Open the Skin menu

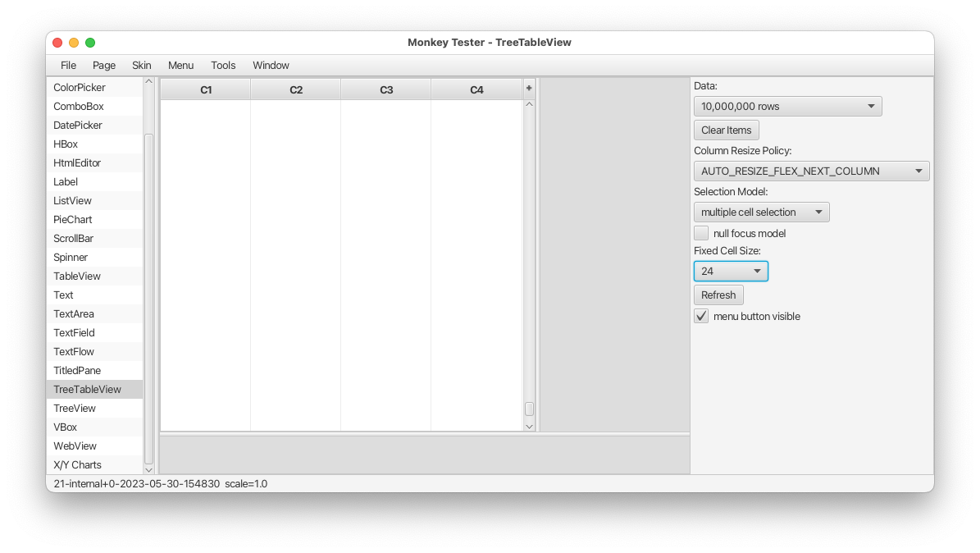[x=142, y=65]
